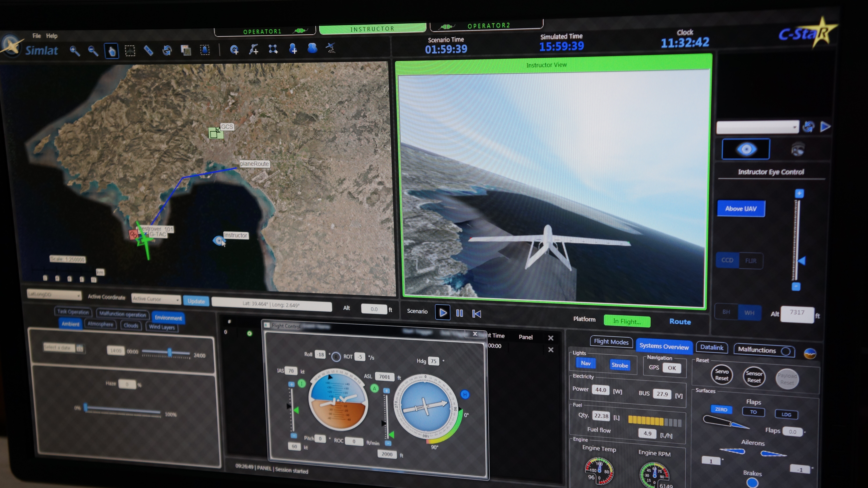Click the Instructor eye marker on map
Image resolution: width=868 pixels, height=488 pixels.
pos(219,241)
